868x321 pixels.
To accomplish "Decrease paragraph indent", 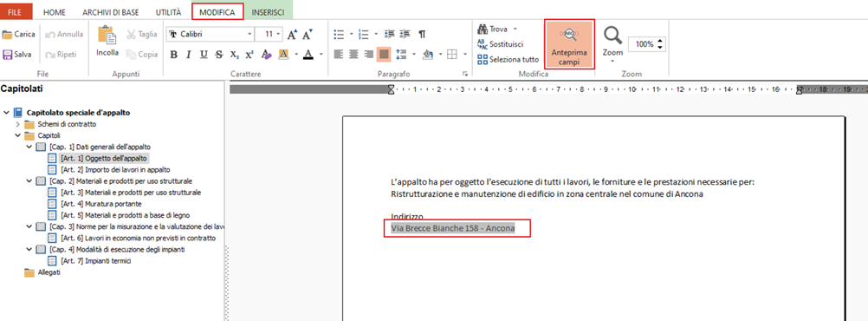I will [x=389, y=35].
